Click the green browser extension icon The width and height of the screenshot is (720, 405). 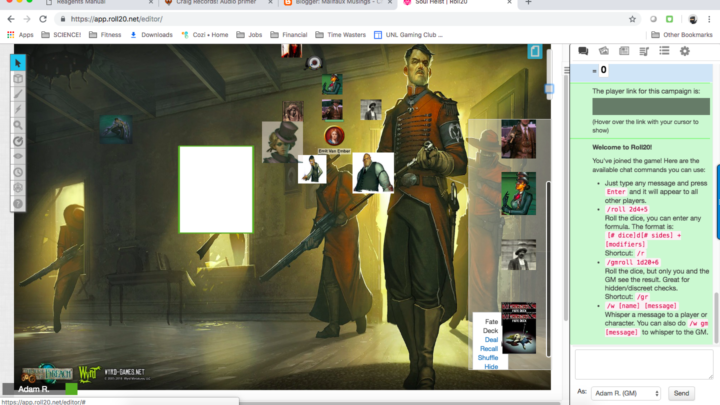(669, 19)
